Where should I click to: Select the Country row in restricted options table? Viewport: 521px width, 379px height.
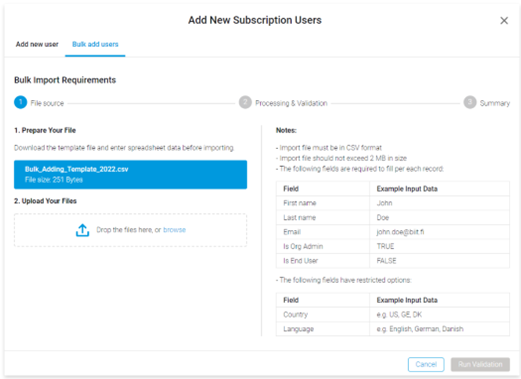click(393, 314)
